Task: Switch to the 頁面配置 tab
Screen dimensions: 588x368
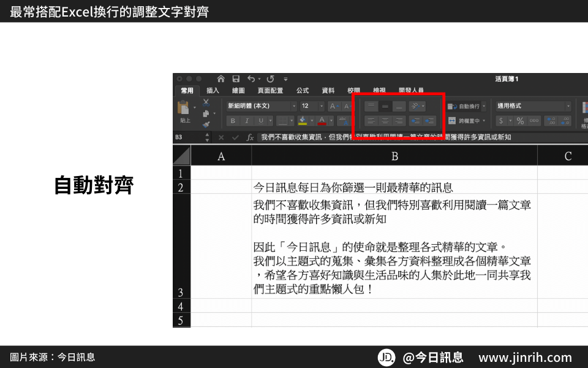Action: [x=270, y=91]
